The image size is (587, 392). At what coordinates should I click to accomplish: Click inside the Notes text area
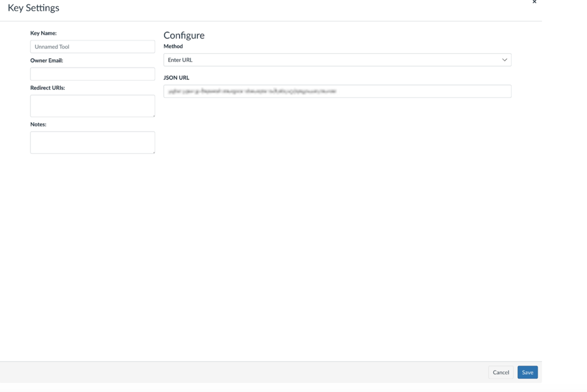tap(92, 142)
